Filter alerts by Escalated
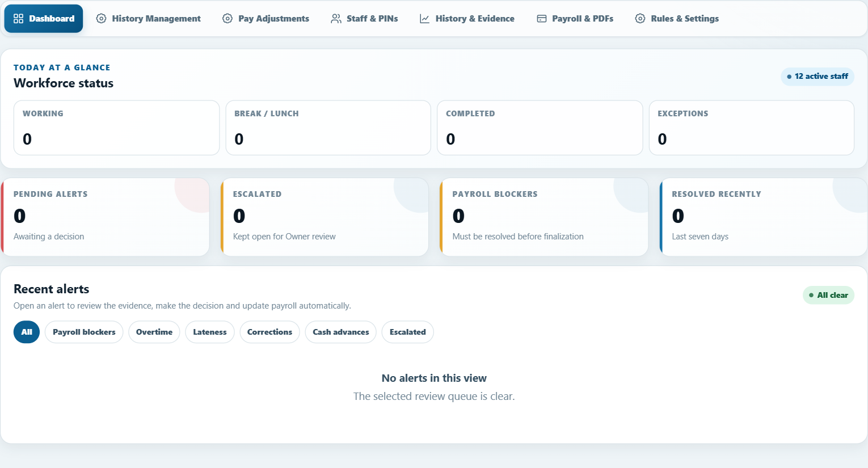868x468 pixels. click(x=408, y=332)
